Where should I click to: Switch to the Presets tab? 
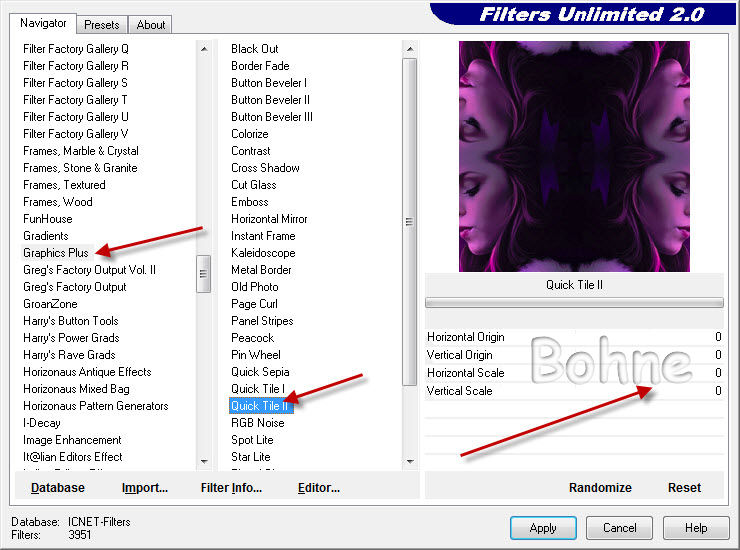click(102, 24)
